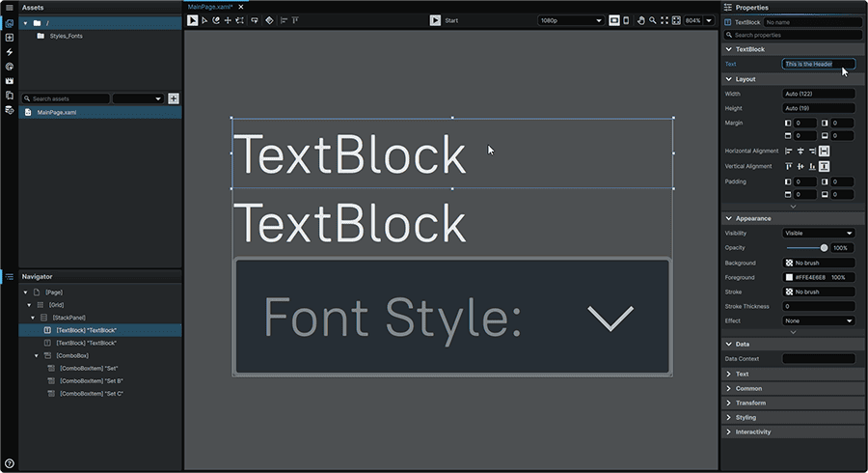Set horizontal alignment to right
This screenshot has width=868, height=473.
tap(812, 152)
